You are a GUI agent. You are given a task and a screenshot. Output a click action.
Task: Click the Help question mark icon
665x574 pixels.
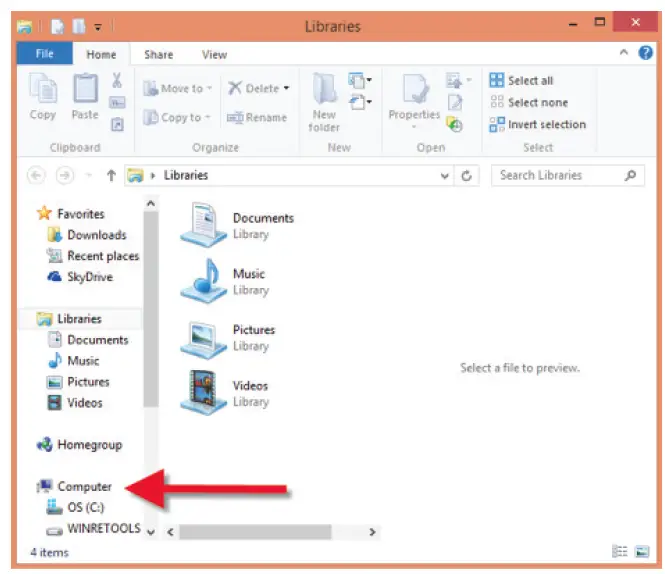(645, 53)
